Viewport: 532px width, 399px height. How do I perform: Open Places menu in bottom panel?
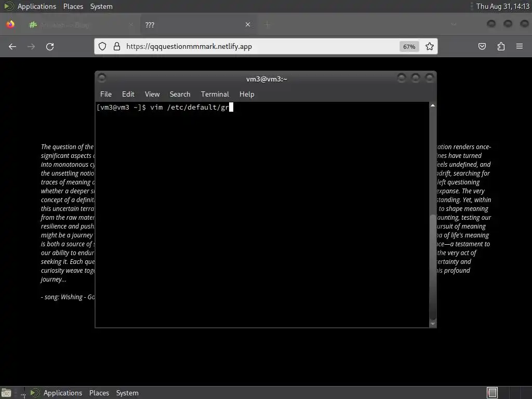click(99, 393)
